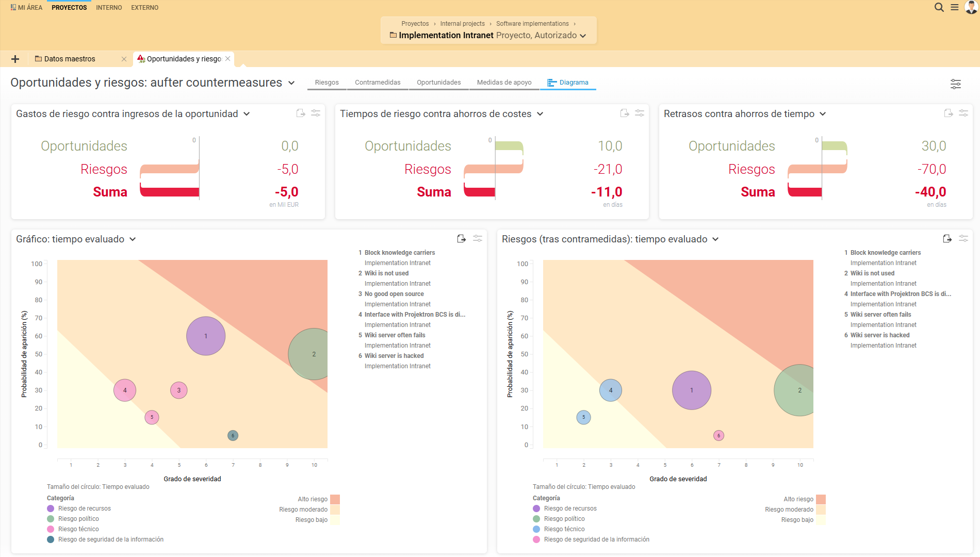The image size is (980, 557).
Task: Expand the Implementation Intranet project dropdown
Action: 583,36
